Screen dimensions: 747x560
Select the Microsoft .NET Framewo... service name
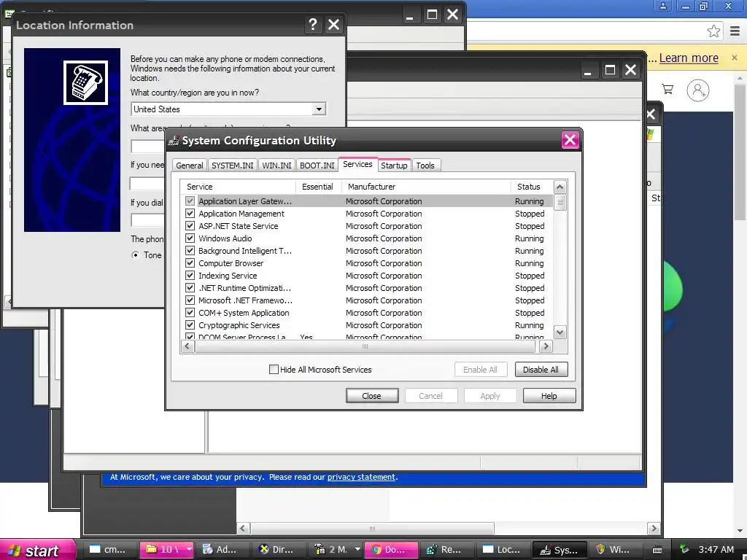(245, 300)
